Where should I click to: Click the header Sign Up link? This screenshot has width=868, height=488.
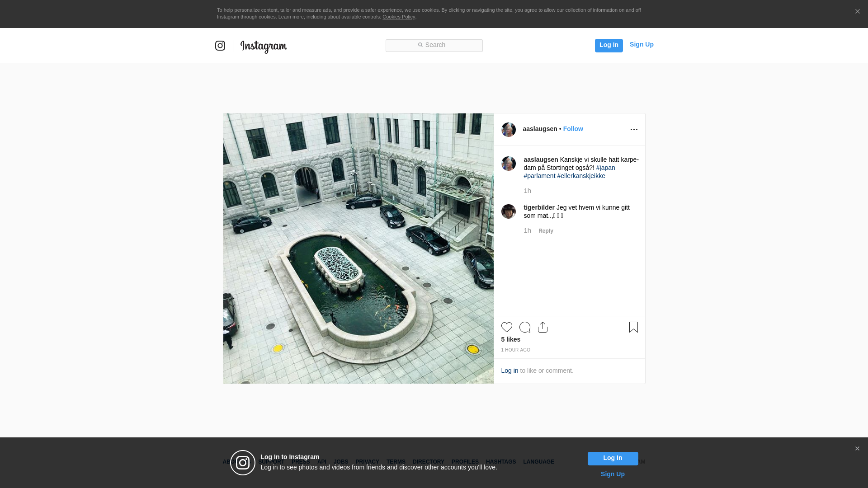point(642,44)
